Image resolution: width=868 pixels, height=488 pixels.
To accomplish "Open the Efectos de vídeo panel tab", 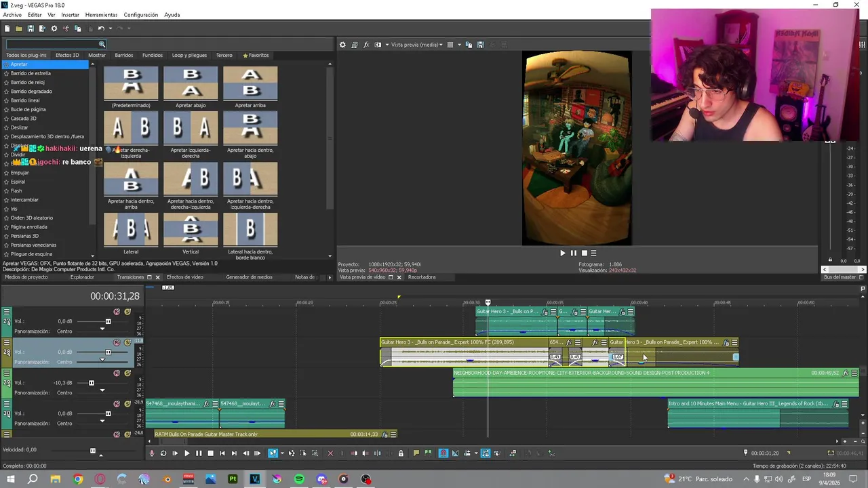I will [185, 277].
